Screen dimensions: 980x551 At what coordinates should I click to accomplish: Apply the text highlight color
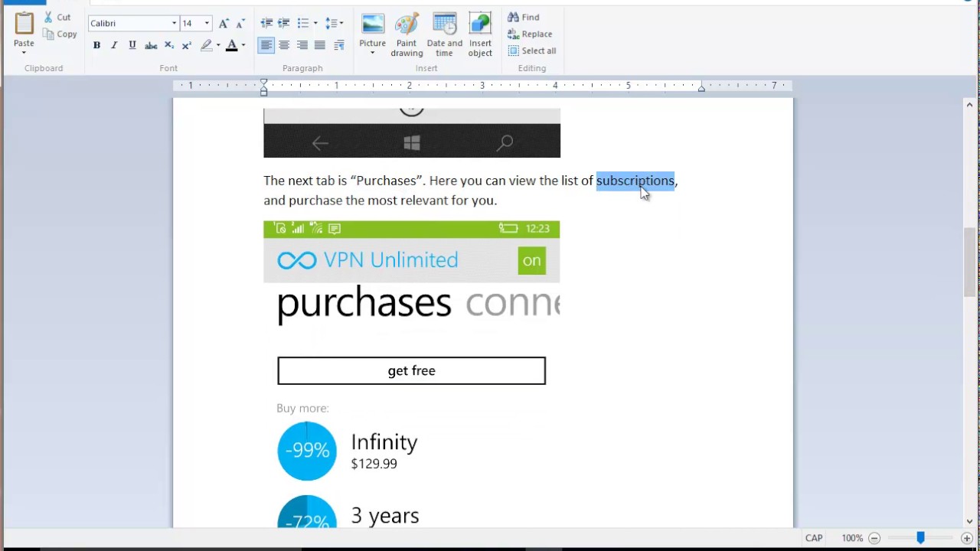tap(206, 45)
